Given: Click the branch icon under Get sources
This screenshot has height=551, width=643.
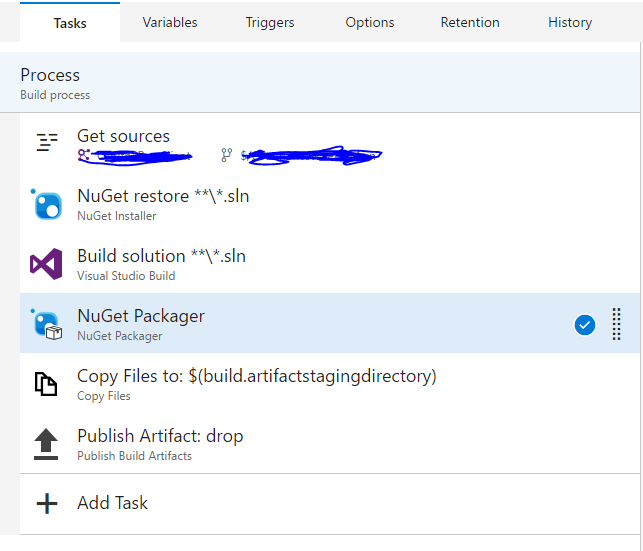Looking at the screenshot, I should click(226, 155).
